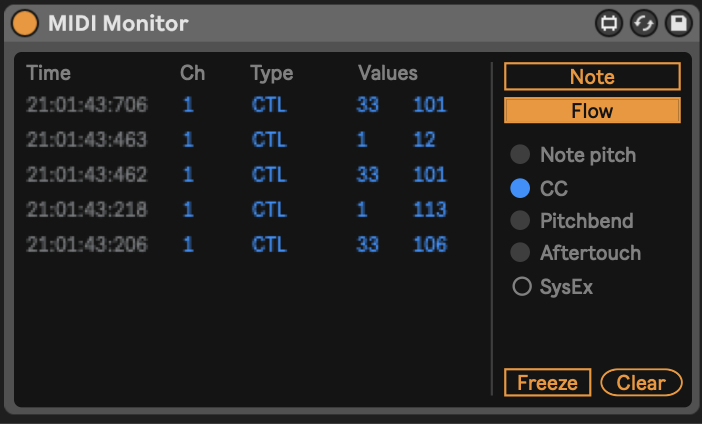Screen dimensions: 702x424
Task: Toggle the CC filter off
Action: [520, 188]
